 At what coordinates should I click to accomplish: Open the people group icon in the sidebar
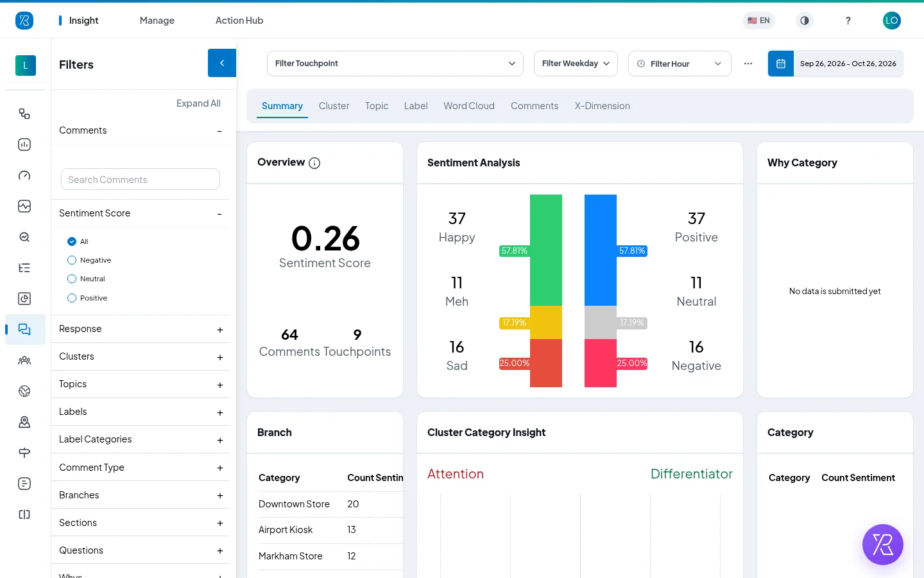(24, 360)
